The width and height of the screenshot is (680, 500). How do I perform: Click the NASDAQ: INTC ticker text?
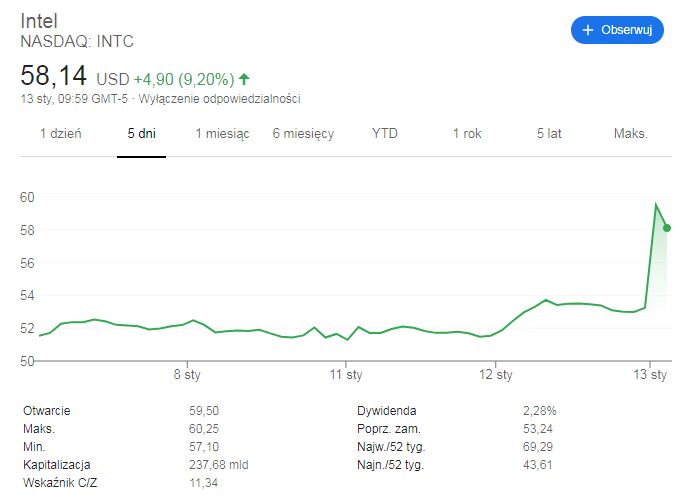coord(77,42)
